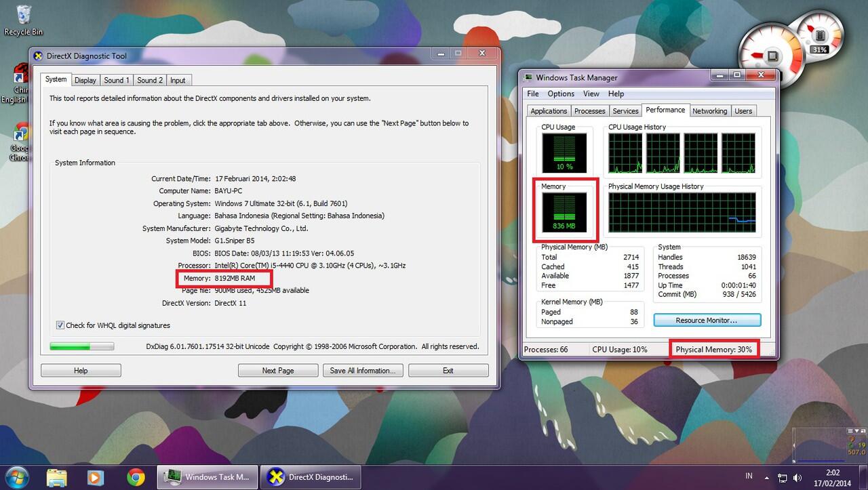Show hidden tray icons arrow
The width and height of the screenshot is (868, 490).
(766, 478)
